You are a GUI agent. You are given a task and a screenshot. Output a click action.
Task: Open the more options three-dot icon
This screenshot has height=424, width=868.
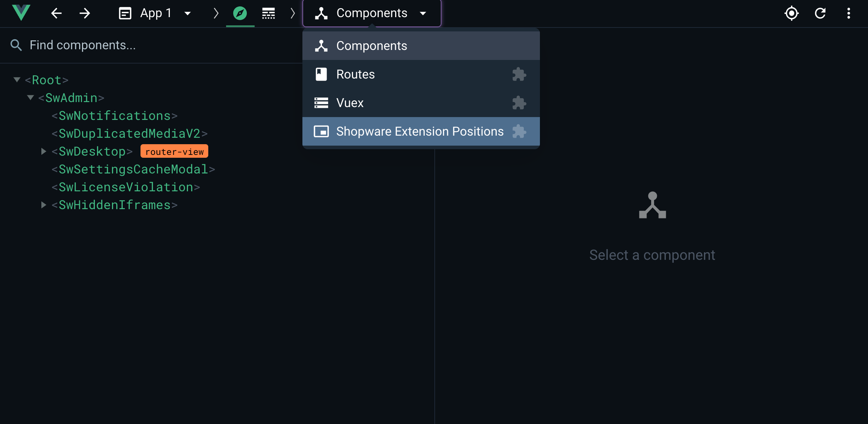coord(849,13)
